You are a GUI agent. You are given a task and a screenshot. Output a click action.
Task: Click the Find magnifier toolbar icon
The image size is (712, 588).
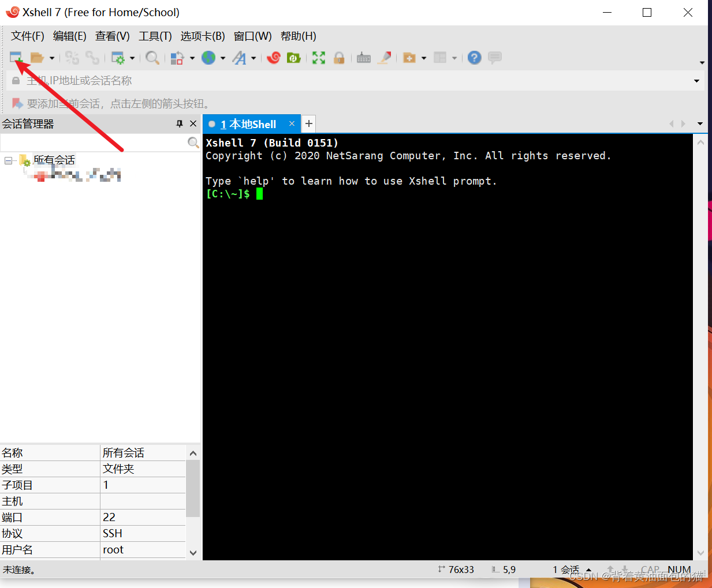152,58
